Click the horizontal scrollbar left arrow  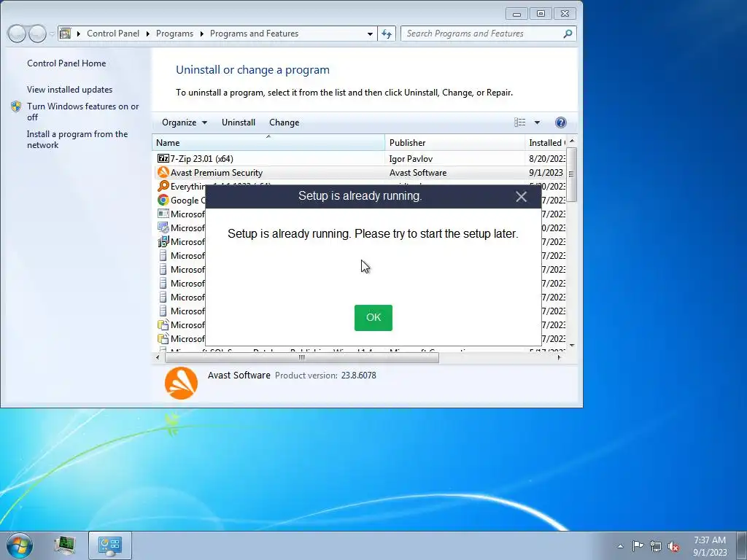coord(158,357)
